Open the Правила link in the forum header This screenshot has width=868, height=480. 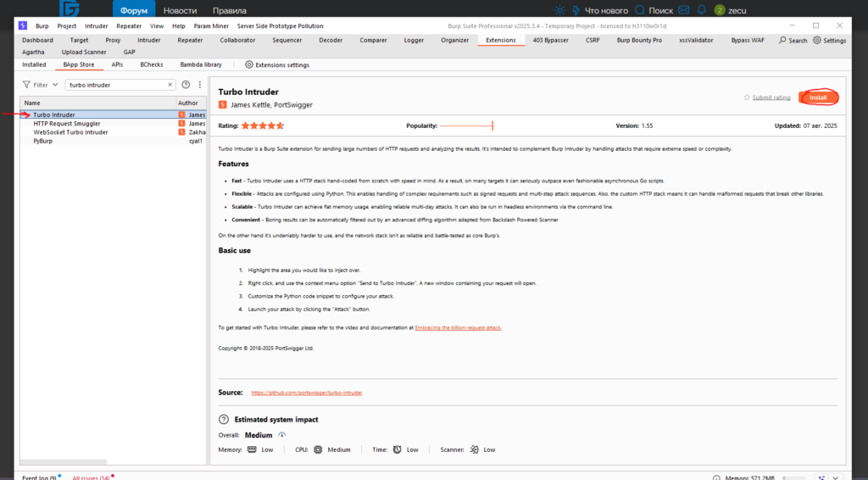click(230, 10)
